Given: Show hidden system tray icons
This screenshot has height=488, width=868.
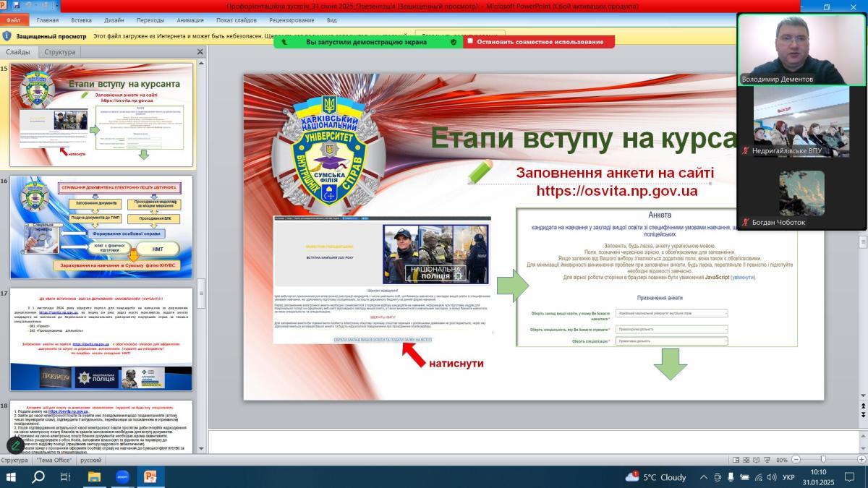Looking at the screenshot, I should 704,477.
